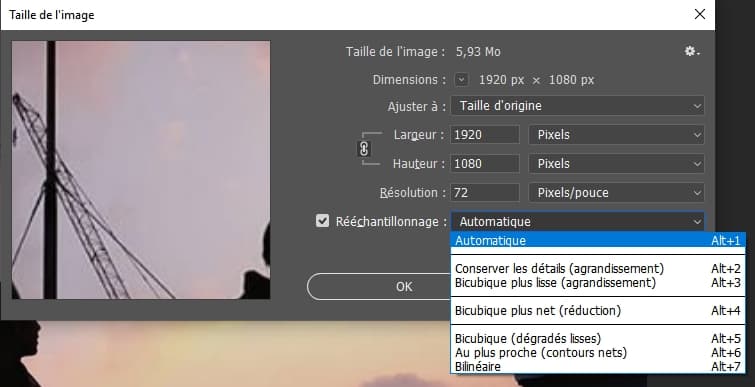This screenshot has height=387, width=755.
Task: Expand the Dimensions unit dropdown arrow
Action: pyautogui.click(x=461, y=79)
